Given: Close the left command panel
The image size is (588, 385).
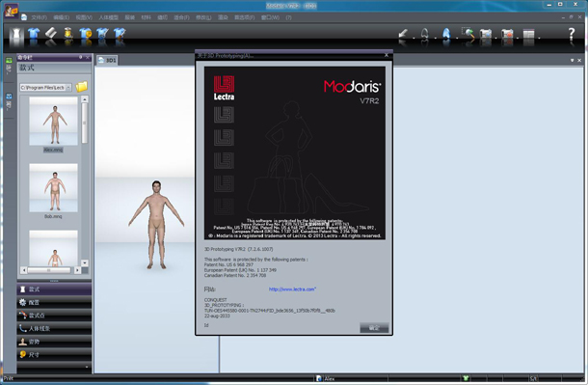Looking at the screenshot, I should [x=88, y=58].
